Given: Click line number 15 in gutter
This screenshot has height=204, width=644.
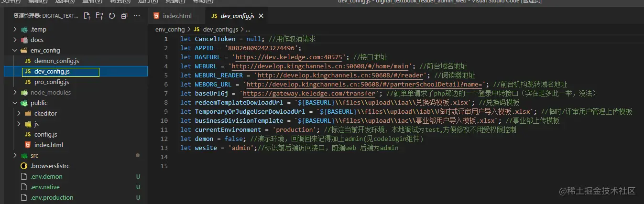Looking at the screenshot, I should [164, 166].
